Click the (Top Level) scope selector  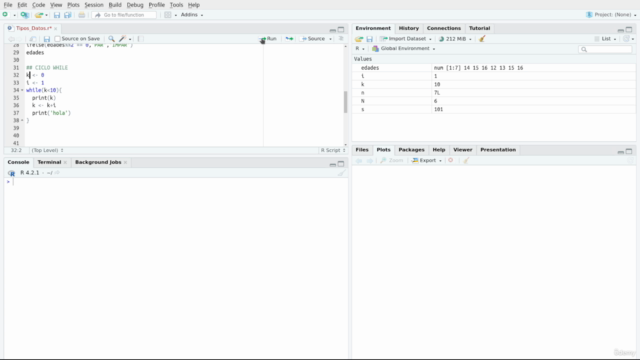coord(47,150)
